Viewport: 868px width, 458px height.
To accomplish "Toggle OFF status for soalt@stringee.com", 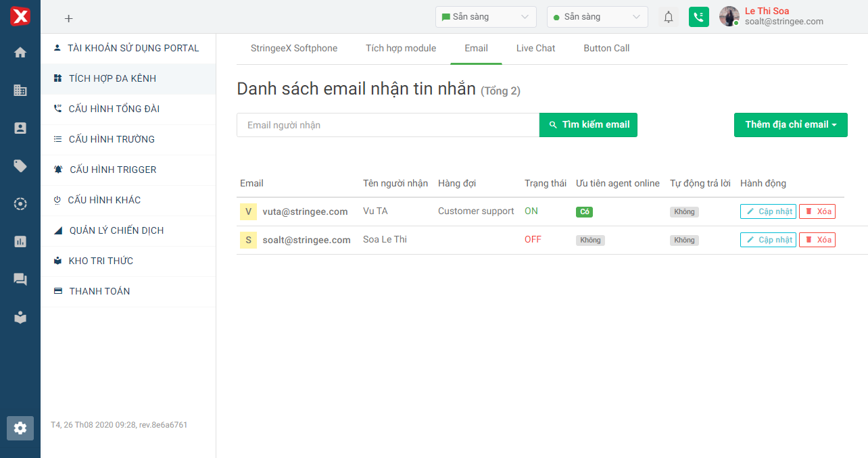I will pos(533,240).
